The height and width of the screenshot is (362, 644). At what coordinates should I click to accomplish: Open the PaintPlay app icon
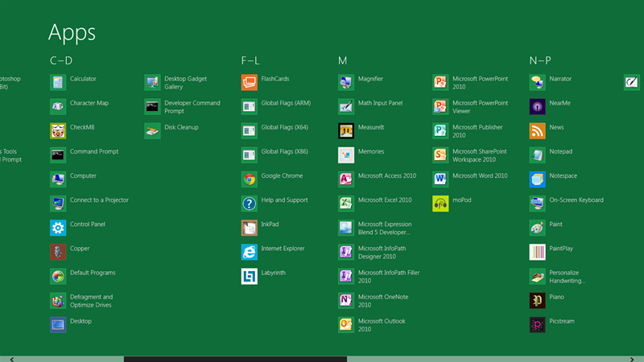pyautogui.click(x=537, y=252)
